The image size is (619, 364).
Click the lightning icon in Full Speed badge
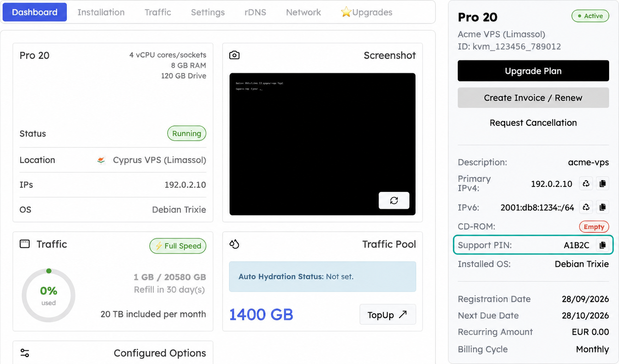tap(159, 246)
